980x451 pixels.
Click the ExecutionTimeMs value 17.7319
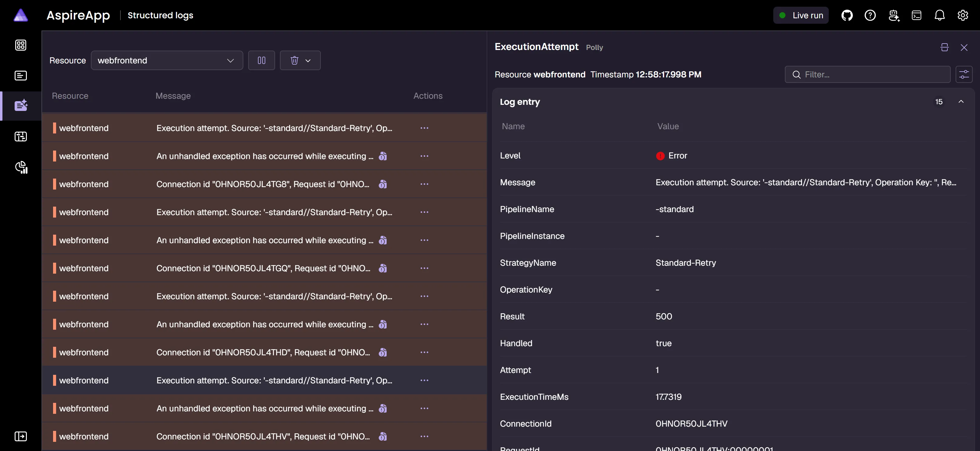click(x=668, y=397)
